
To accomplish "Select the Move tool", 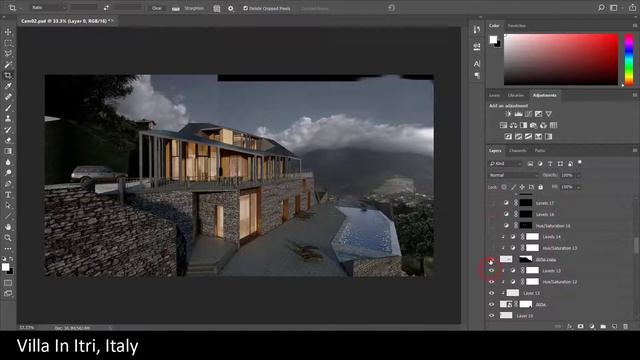I will coord(8,32).
